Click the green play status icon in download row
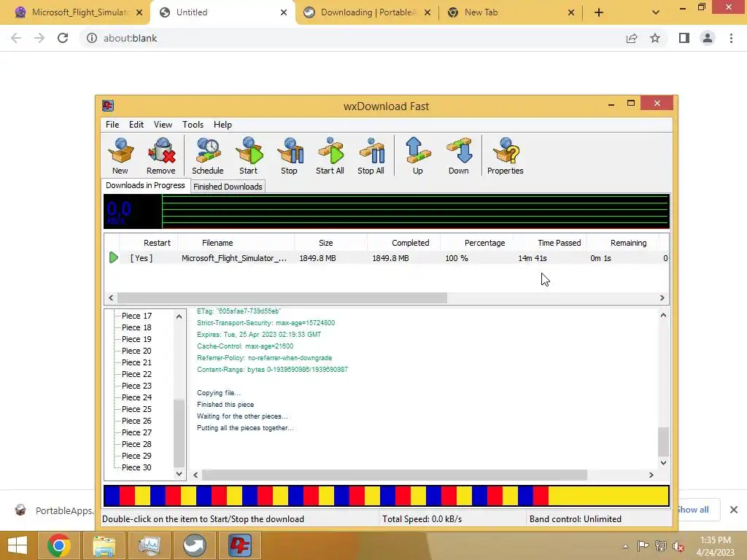 pos(113,257)
